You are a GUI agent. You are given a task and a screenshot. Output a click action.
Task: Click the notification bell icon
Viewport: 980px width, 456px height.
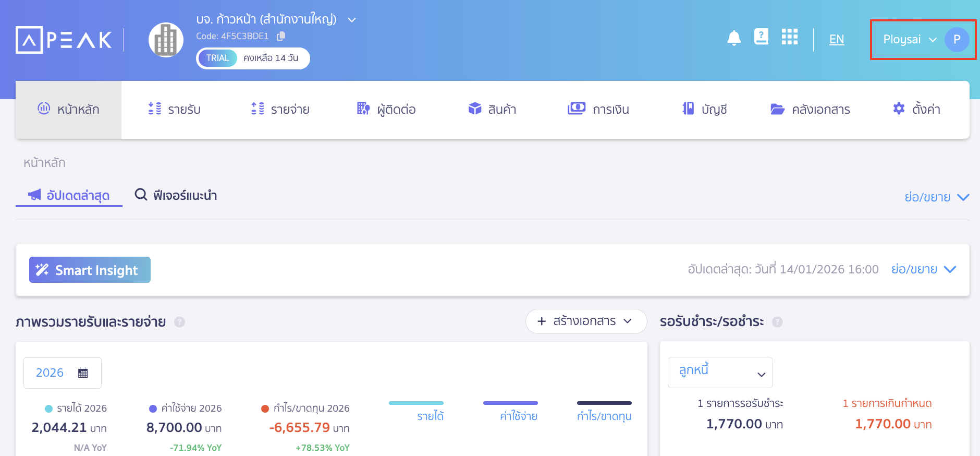(734, 38)
